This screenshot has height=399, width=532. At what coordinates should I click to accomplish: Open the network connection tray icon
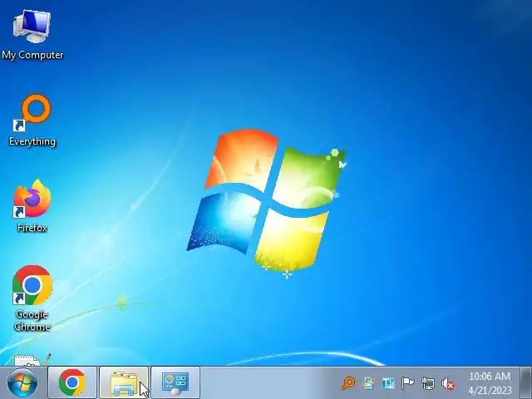tap(428, 383)
